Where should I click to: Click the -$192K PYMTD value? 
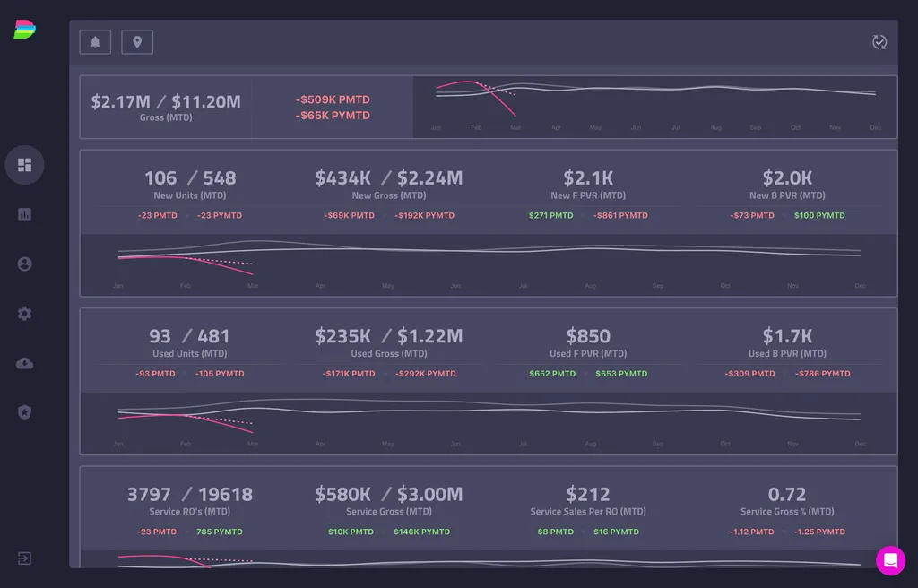pos(424,215)
